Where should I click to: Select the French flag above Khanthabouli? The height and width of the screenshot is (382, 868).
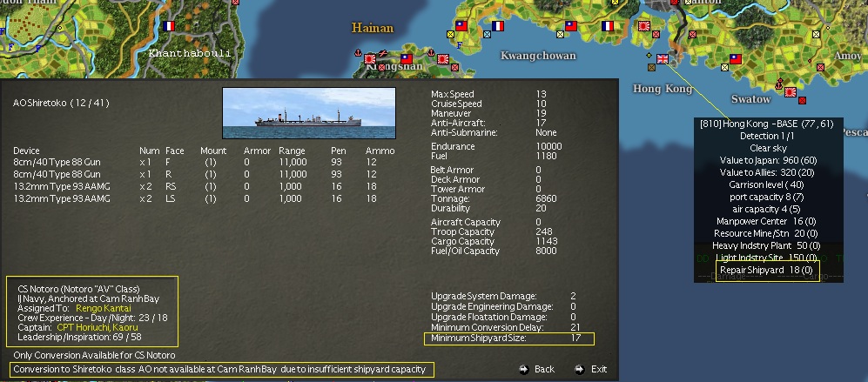pyautogui.click(x=169, y=26)
